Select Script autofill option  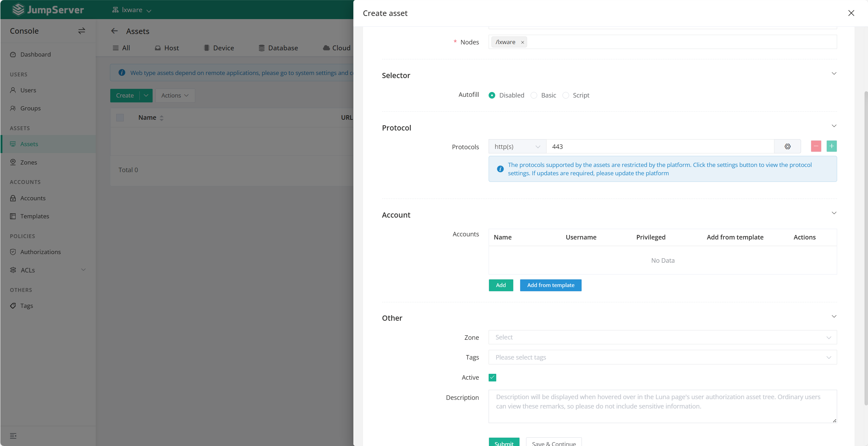point(566,95)
